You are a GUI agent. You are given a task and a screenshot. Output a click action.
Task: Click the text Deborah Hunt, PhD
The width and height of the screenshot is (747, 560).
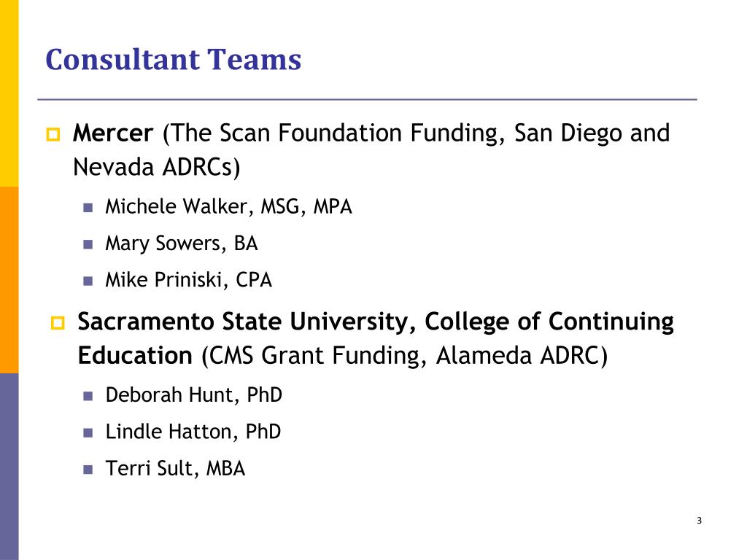(x=194, y=394)
